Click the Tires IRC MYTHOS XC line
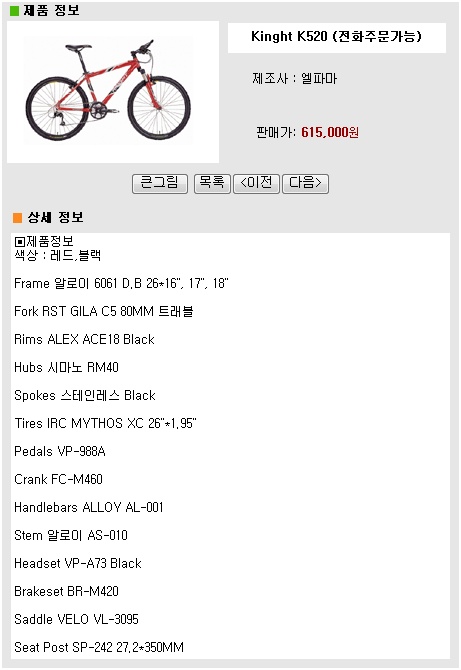This screenshot has width=461, height=670. [x=106, y=423]
